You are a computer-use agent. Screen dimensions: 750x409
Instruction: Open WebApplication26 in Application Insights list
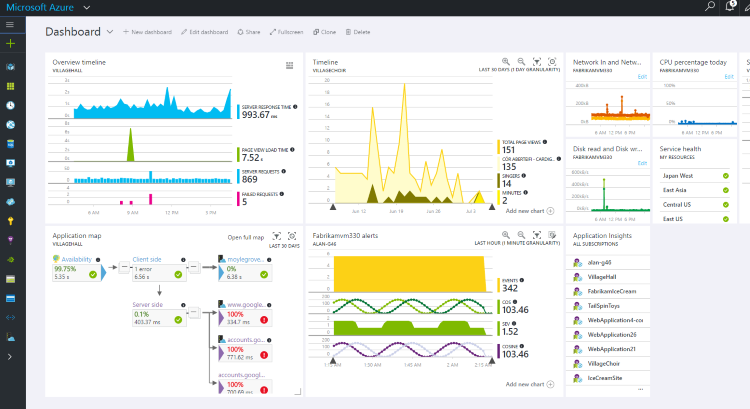coord(610,335)
